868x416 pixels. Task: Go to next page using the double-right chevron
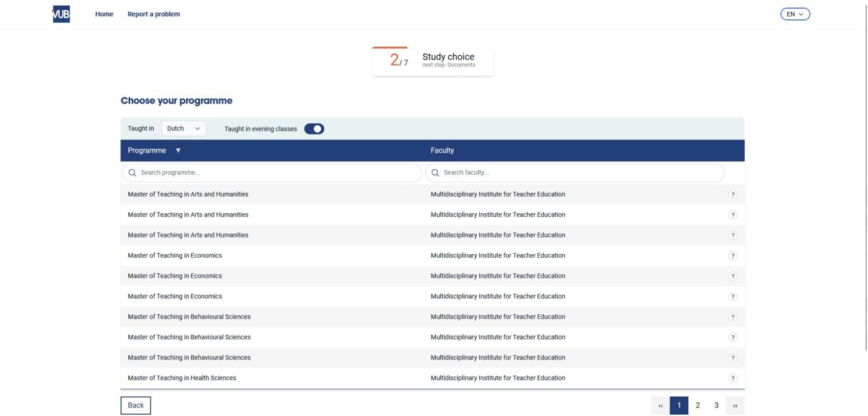(735, 404)
